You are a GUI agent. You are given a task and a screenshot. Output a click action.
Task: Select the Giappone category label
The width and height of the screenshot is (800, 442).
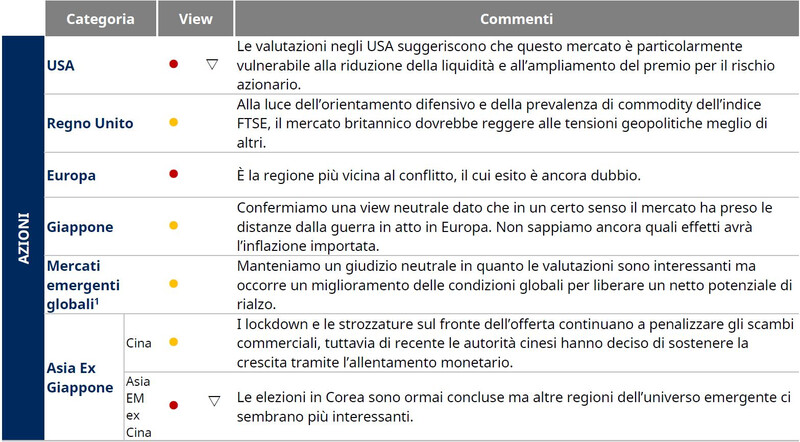pos(79,227)
